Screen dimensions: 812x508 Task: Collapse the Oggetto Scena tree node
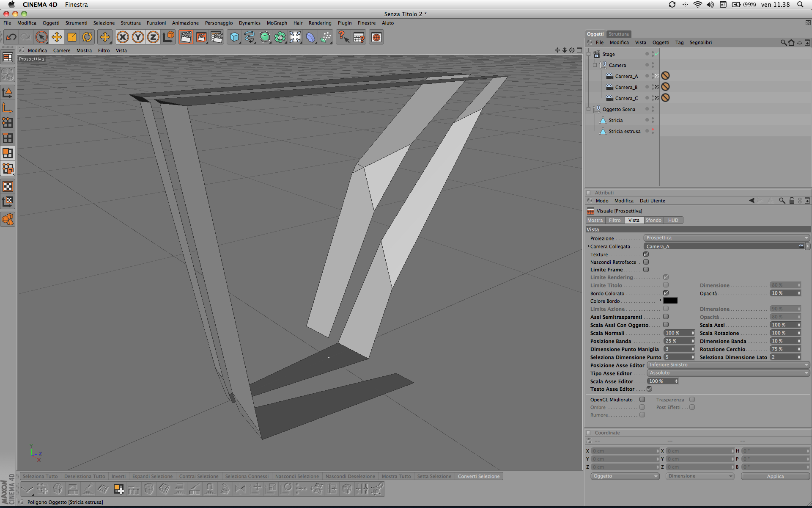coord(588,109)
